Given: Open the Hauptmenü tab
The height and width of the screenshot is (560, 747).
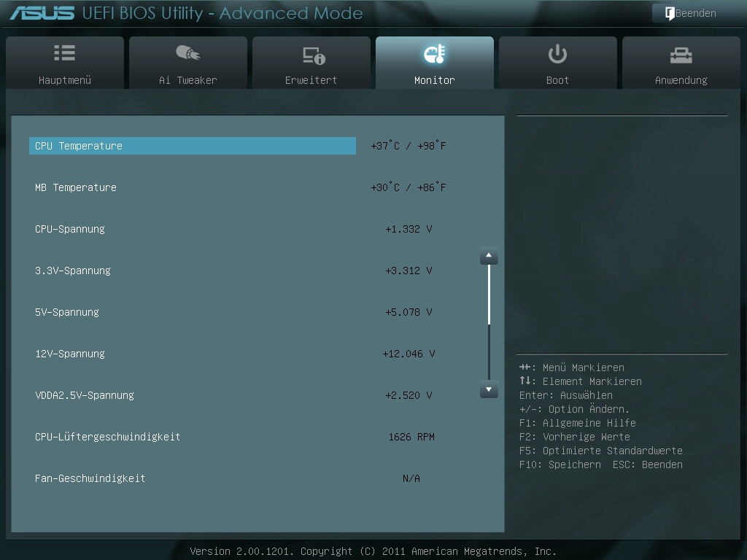Looking at the screenshot, I should click(x=65, y=63).
